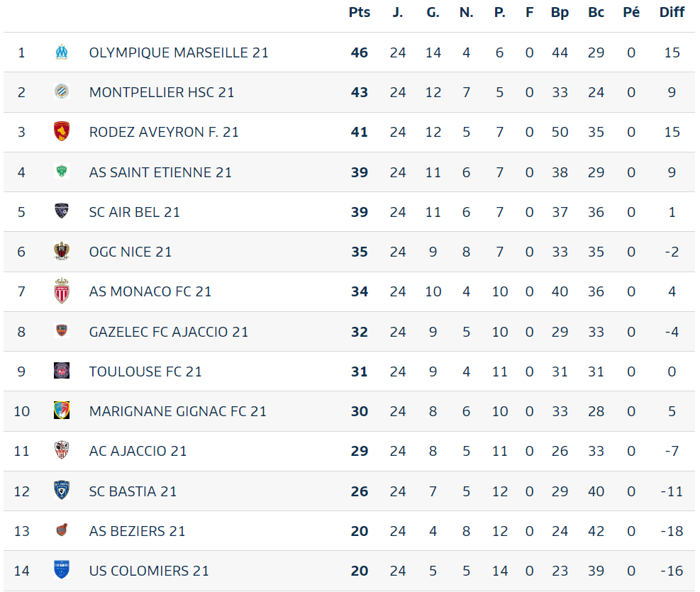
Task: Click the Toulouse FC purple logo
Action: 62,371
